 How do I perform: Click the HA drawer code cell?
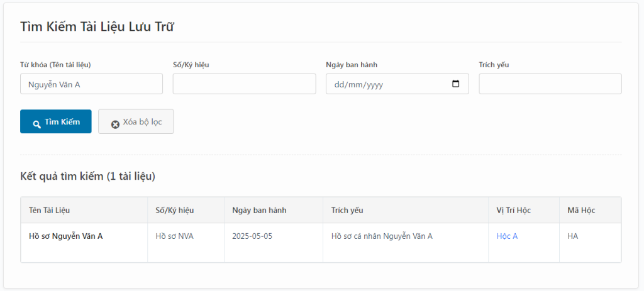pyautogui.click(x=572, y=236)
